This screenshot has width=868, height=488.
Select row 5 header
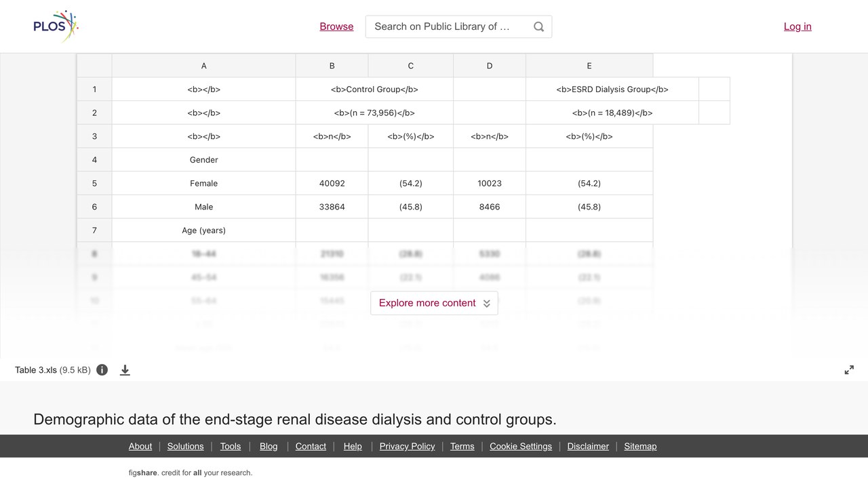[x=94, y=183]
